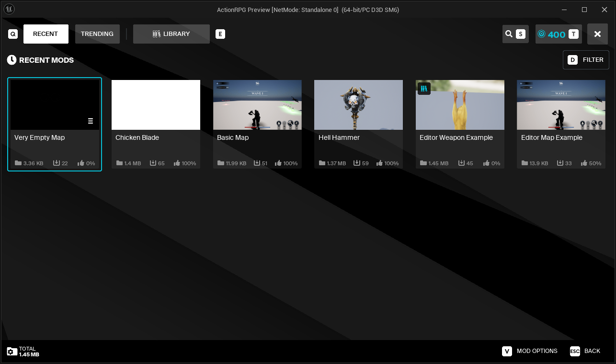Click the hamburger menu on Very Empty Map
The width and height of the screenshot is (616, 364).
pos(91,121)
